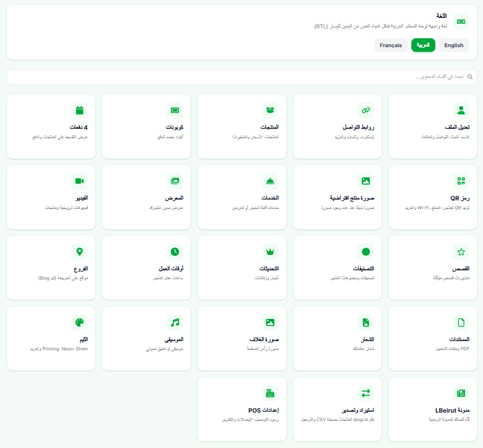Click the PDF وملفات للتحميل description
The height and width of the screenshot is (448, 483).
[452, 349]
